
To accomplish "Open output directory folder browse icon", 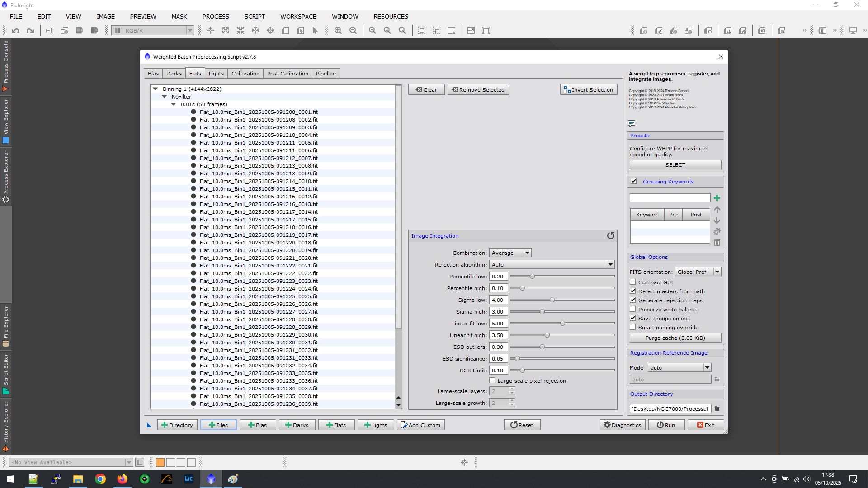I will [717, 408].
